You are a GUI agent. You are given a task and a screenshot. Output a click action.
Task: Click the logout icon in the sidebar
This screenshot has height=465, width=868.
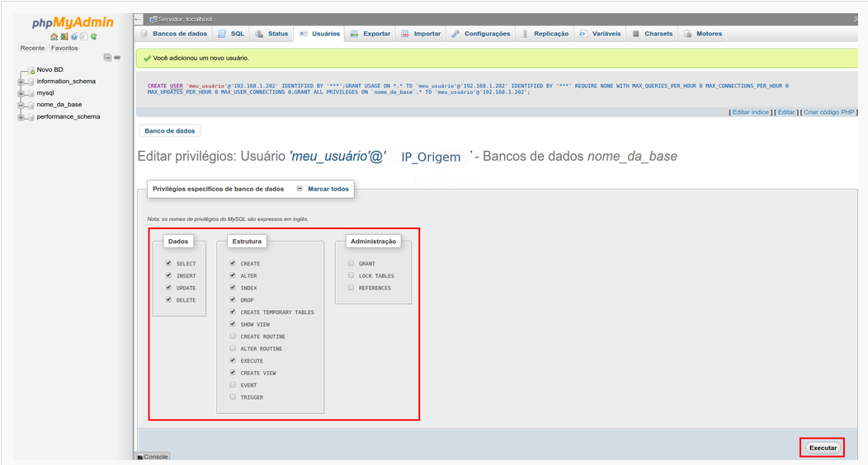coord(64,36)
